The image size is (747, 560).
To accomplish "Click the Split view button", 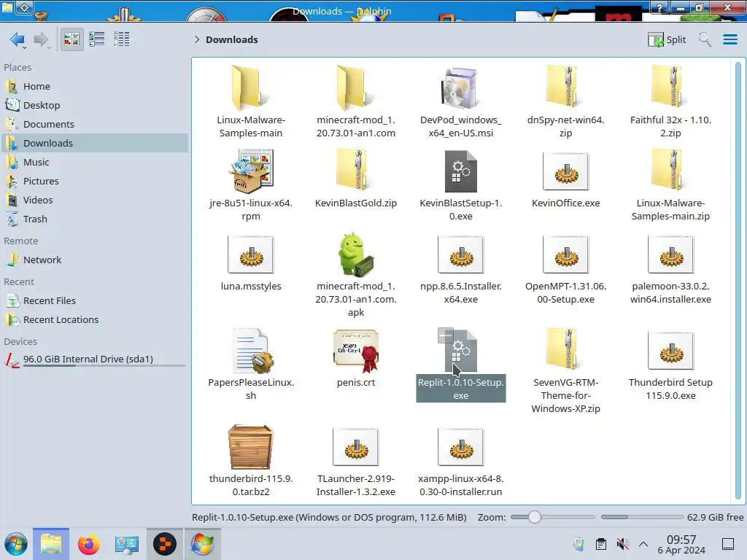I will point(667,39).
